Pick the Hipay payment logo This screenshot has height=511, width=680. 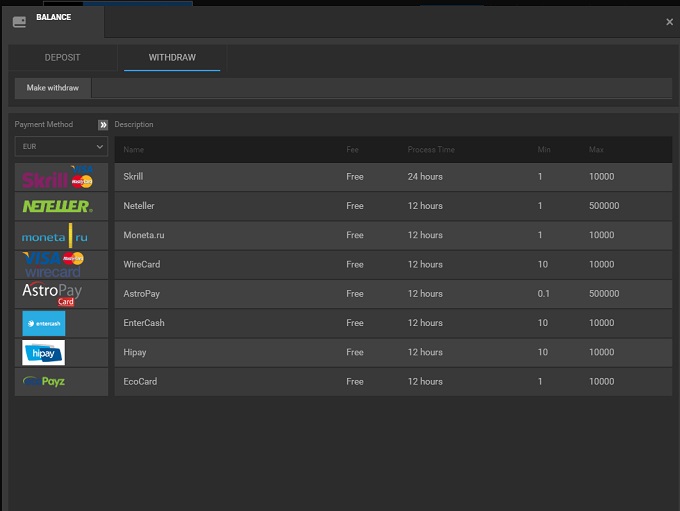(44, 352)
